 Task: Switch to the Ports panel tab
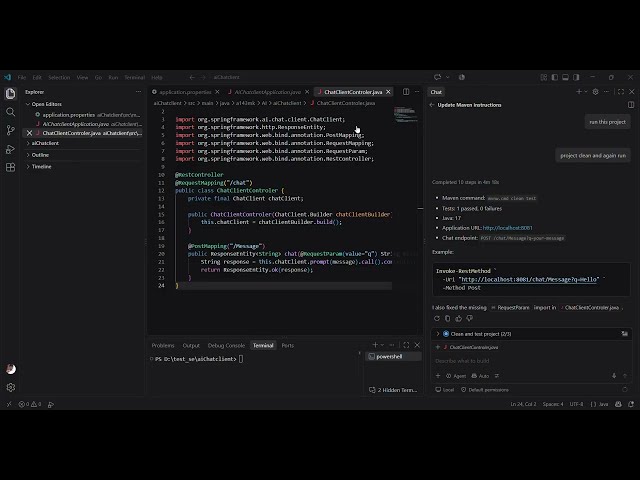tap(287, 345)
